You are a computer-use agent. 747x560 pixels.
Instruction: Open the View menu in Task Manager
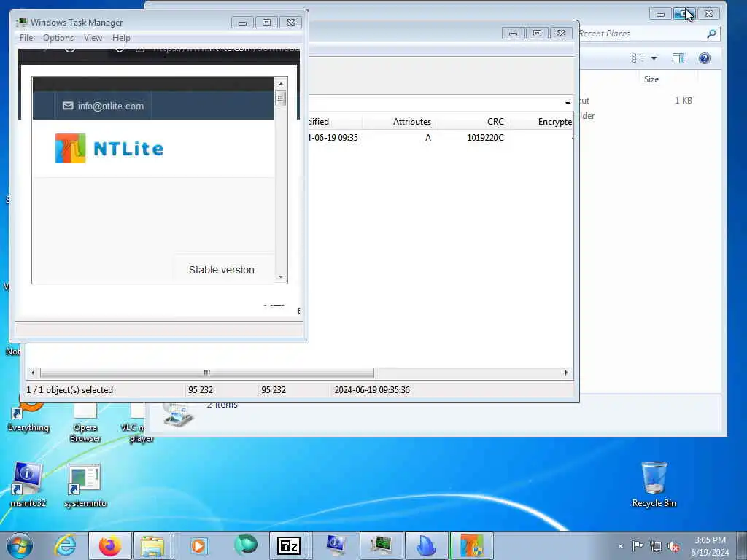click(x=93, y=38)
